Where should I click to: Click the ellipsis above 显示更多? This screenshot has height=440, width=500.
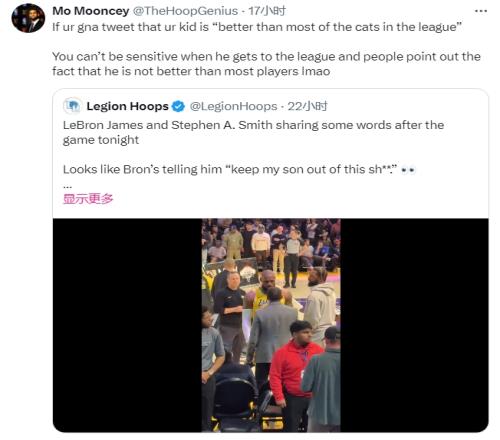click(x=67, y=186)
